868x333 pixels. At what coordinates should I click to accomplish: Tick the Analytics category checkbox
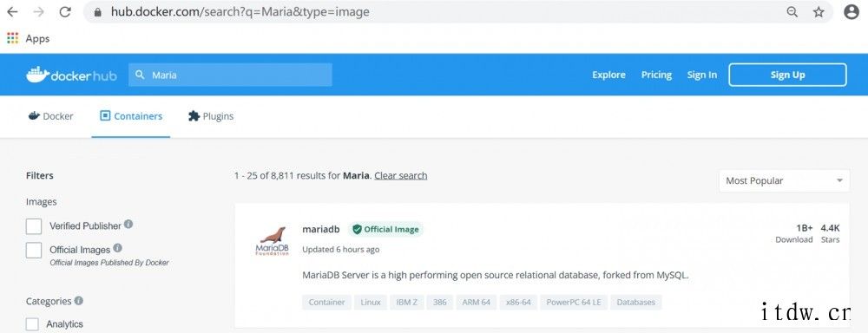pyautogui.click(x=33, y=324)
